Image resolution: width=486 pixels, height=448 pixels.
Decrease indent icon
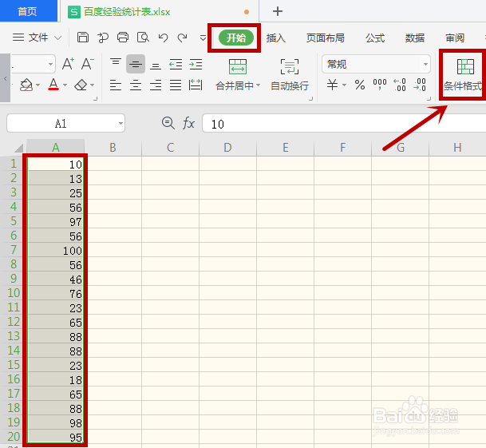176,64
